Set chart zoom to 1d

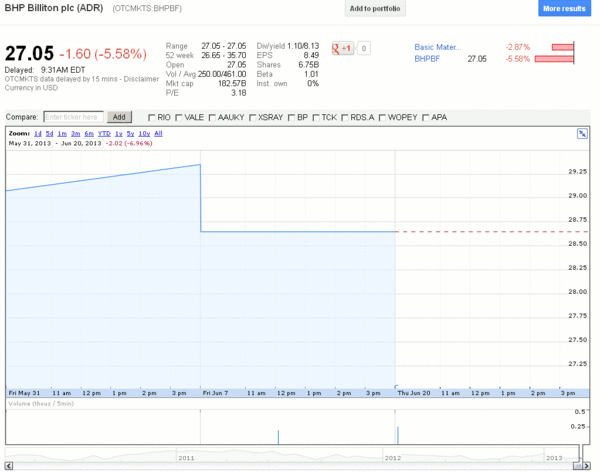[38, 133]
